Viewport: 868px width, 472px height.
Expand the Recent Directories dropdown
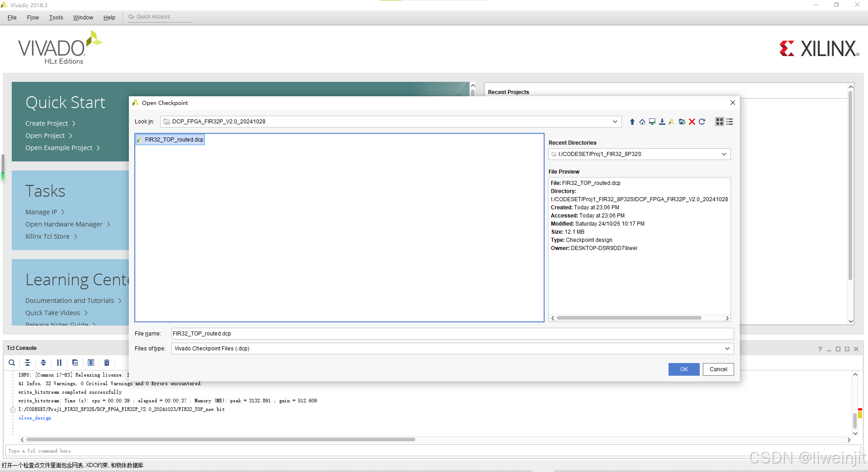click(x=724, y=154)
